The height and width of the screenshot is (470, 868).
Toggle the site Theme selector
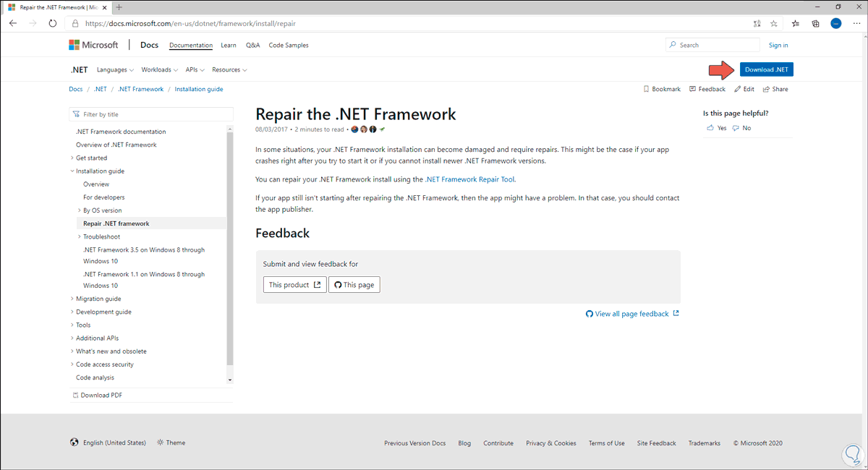tap(171, 443)
